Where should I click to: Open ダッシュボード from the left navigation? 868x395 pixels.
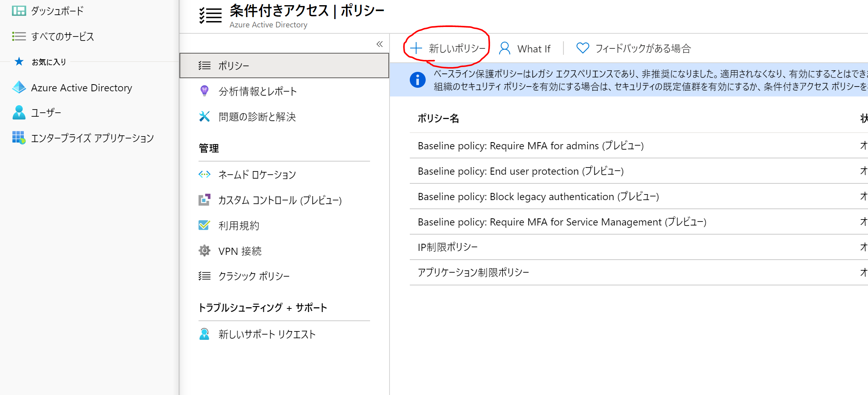[57, 11]
